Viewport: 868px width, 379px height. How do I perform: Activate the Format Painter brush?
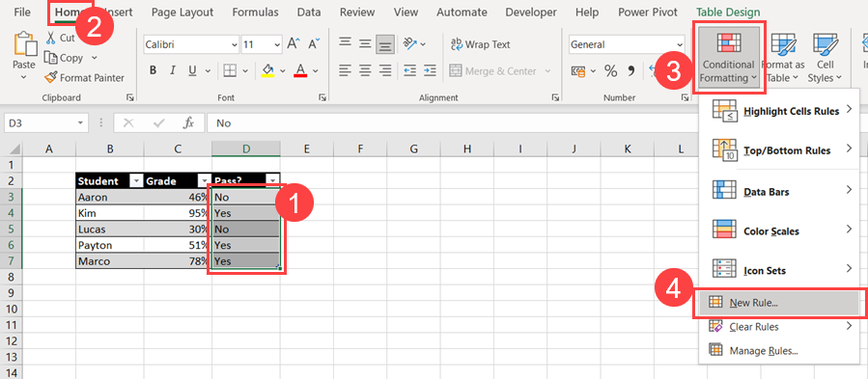click(x=51, y=77)
